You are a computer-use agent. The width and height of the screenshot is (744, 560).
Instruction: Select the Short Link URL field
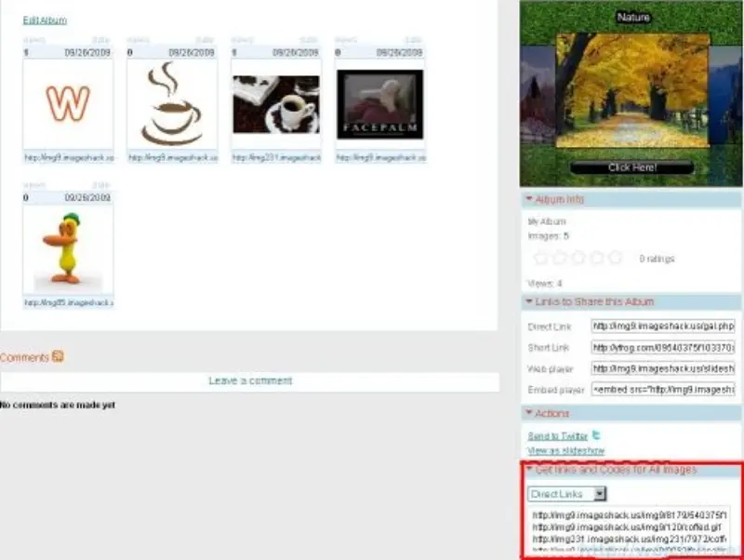(662, 347)
